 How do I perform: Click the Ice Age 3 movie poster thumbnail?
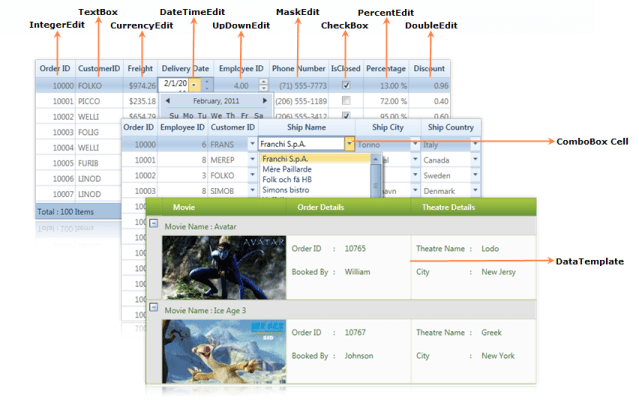pyautogui.click(x=224, y=351)
